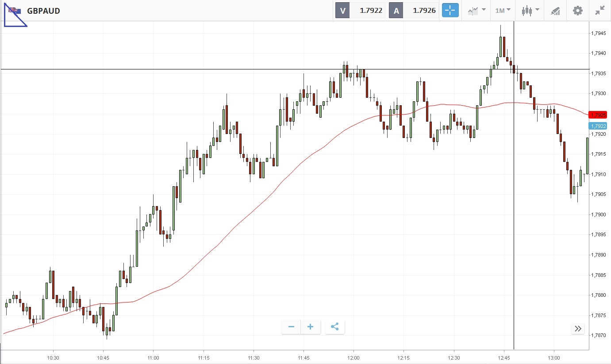
Task: Click the A buy price 1.7926
Action: tap(424, 11)
